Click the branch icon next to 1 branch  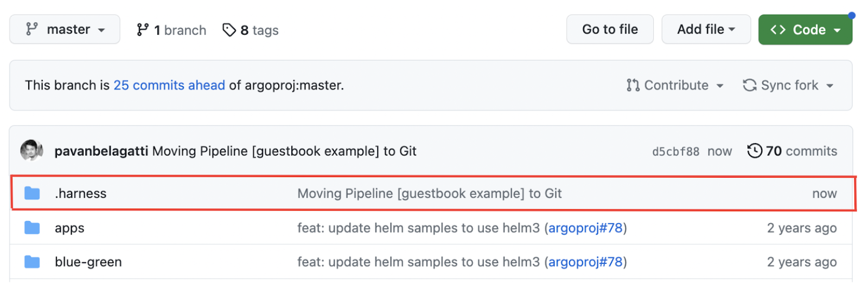click(x=143, y=30)
